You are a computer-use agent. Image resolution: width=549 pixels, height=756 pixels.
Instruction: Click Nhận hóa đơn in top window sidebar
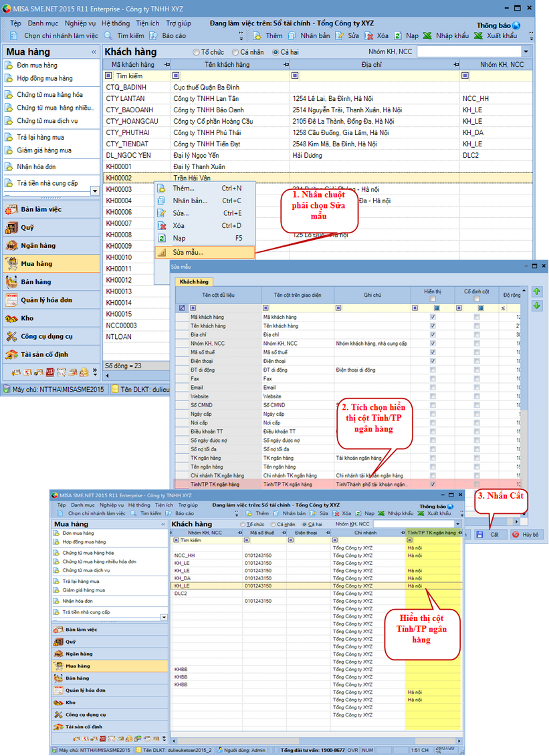tap(36, 167)
